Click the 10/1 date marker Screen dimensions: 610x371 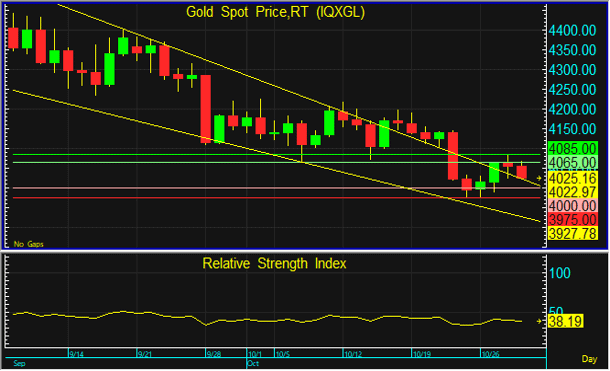255,354
